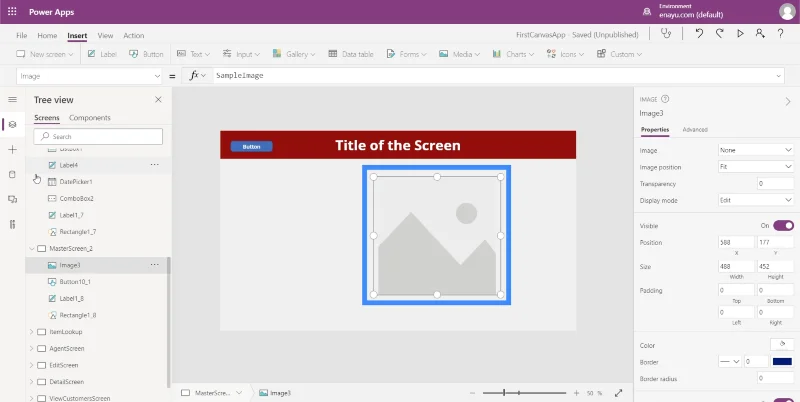Image resolution: width=800 pixels, height=402 pixels.
Task: Close the Tree view panel
Action: coord(158,99)
